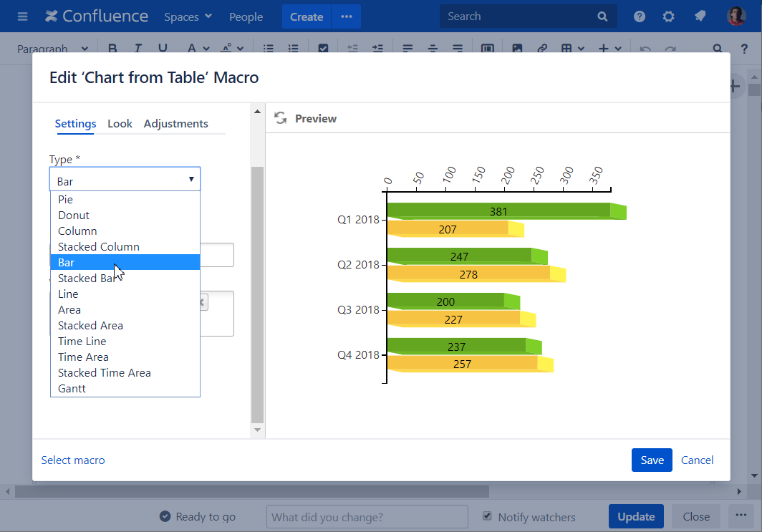The height and width of the screenshot is (532, 762).
Task: Click the Cancel link in dialog
Action: click(697, 460)
